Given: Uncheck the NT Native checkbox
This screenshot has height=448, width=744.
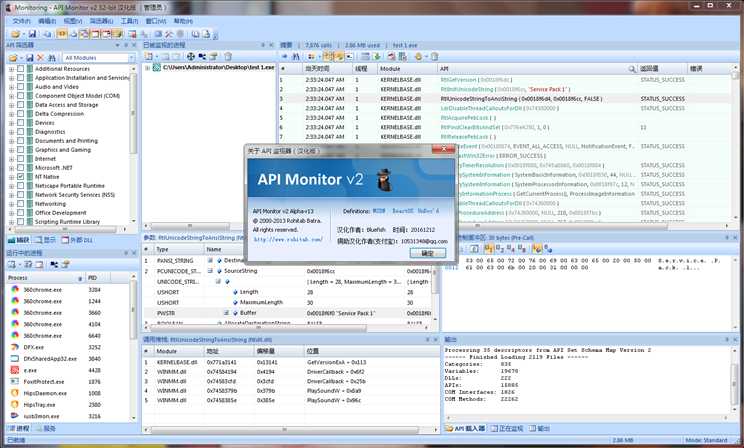Looking at the screenshot, I should (x=20, y=177).
